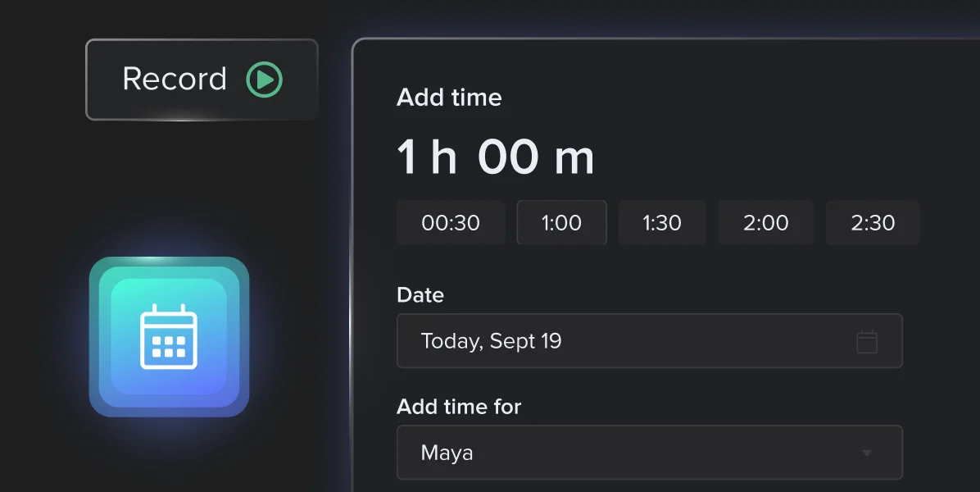Choose the 2:00 duration preset
This screenshot has height=492, width=980.
point(765,223)
